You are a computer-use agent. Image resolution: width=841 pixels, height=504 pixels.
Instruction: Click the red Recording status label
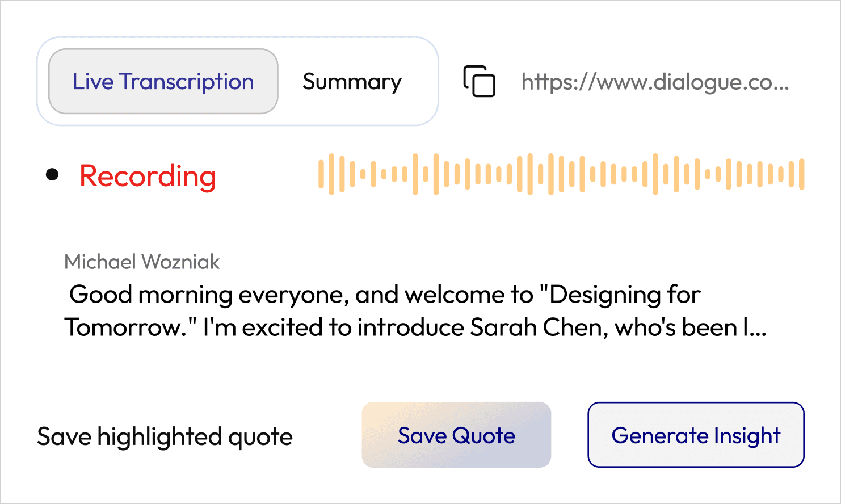click(x=148, y=176)
